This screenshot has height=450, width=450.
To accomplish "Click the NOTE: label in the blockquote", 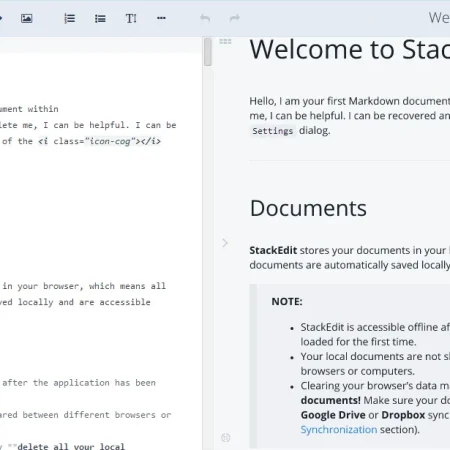I will (287, 302).
